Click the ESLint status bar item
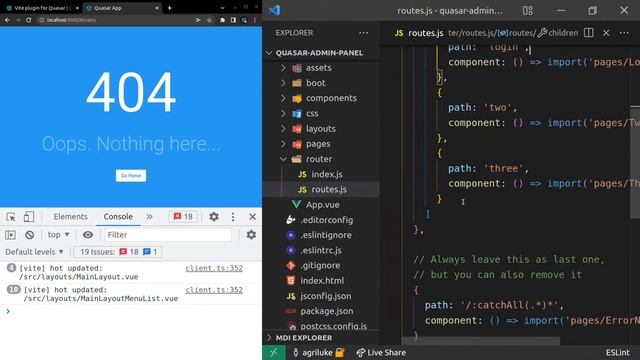Screen dimensions: 640x360 click(617, 353)
